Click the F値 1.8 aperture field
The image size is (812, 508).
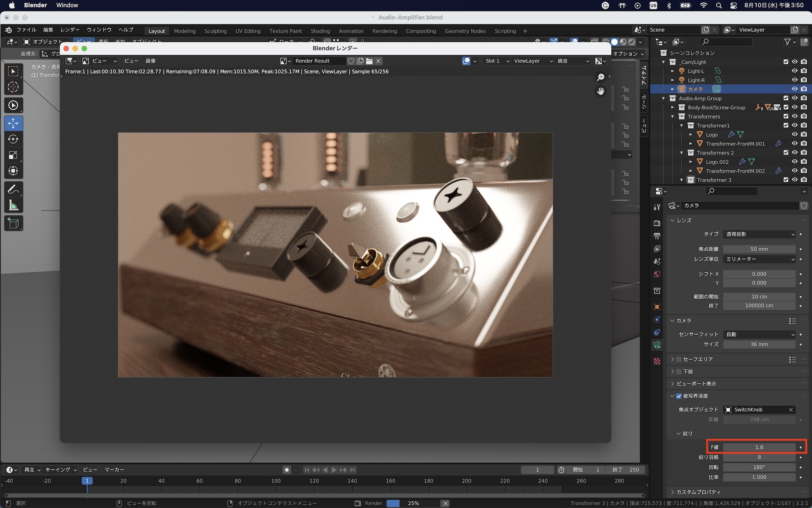759,447
